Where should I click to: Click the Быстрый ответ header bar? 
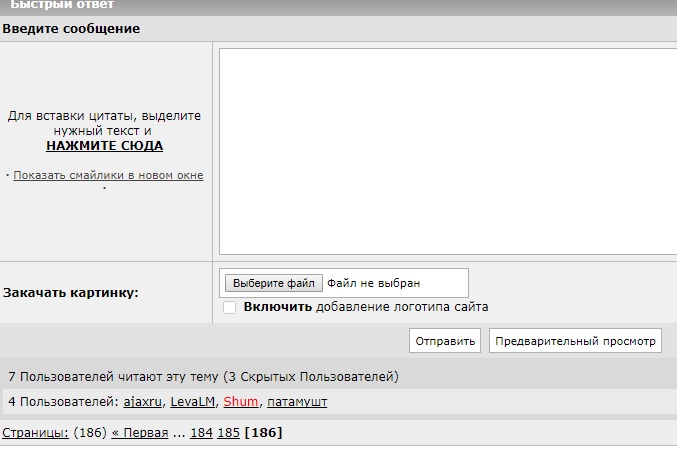point(338,7)
